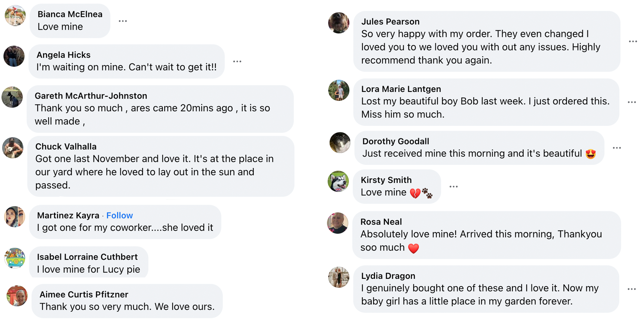The width and height of the screenshot is (644, 322).
Task: Open Gareth McArthur-Johnston's profile name
Action: (x=91, y=96)
